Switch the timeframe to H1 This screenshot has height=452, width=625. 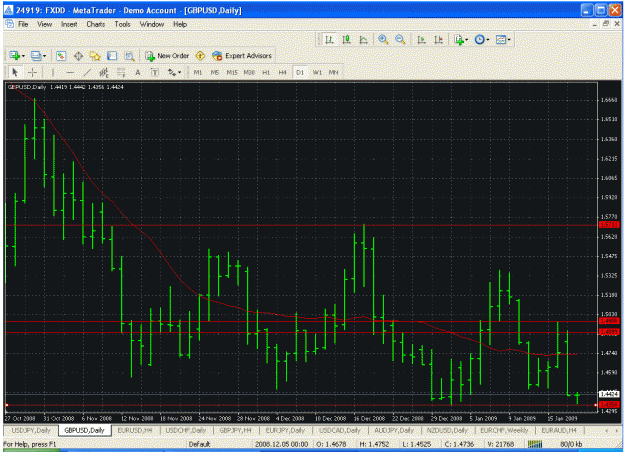coord(266,72)
